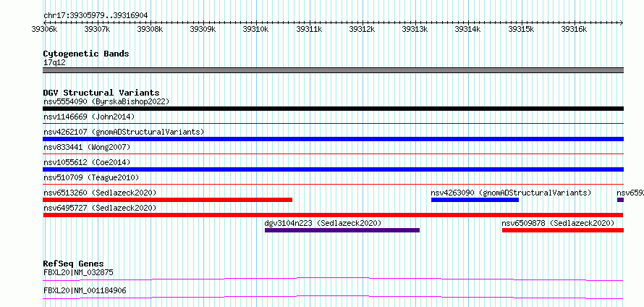Select the 39315k ruler tick label
The image size is (644, 307).
pyautogui.click(x=521, y=29)
